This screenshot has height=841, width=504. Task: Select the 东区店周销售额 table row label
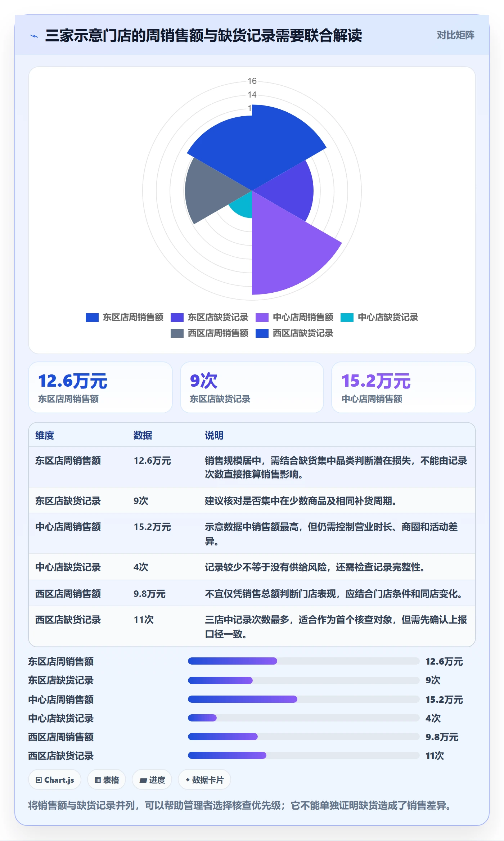pyautogui.click(x=68, y=460)
